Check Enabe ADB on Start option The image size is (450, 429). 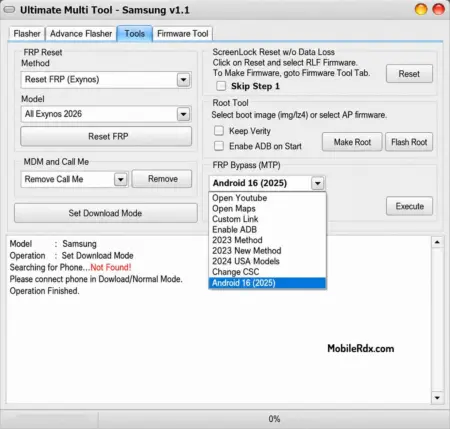219,146
